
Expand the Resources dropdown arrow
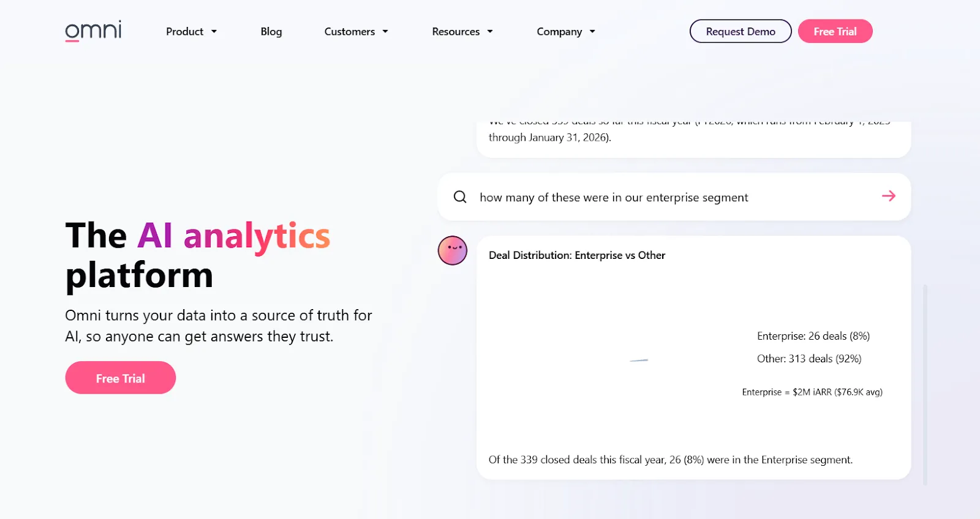pos(490,32)
